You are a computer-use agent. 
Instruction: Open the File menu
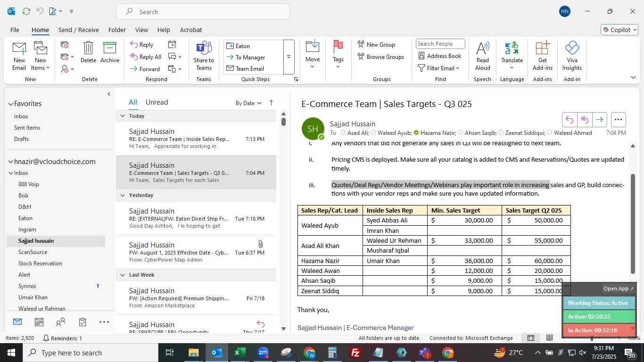(x=15, y=30)
